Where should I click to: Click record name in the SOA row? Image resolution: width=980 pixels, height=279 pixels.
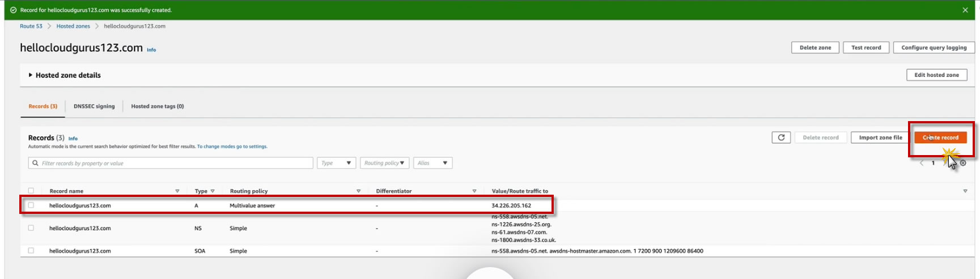point(80,251)
